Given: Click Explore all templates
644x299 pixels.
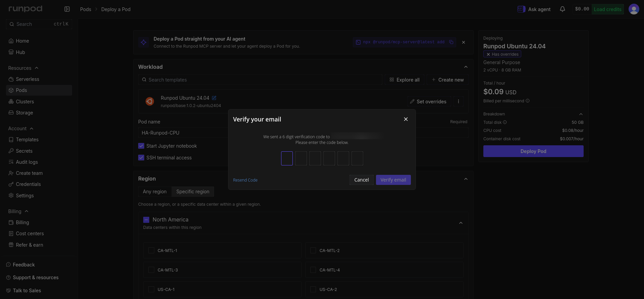Looking at the screenshot, I should 405,80.
